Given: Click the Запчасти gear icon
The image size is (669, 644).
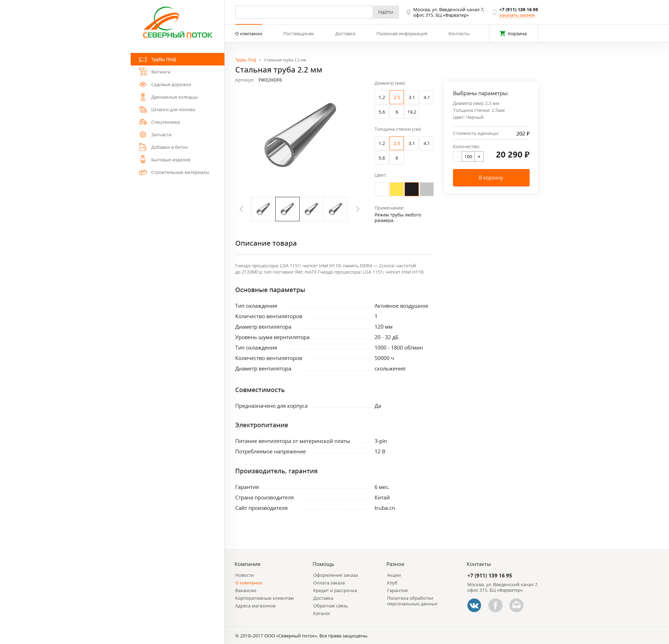Looking at the screenshot, I should pyautogui.click(x=143, y=135).
